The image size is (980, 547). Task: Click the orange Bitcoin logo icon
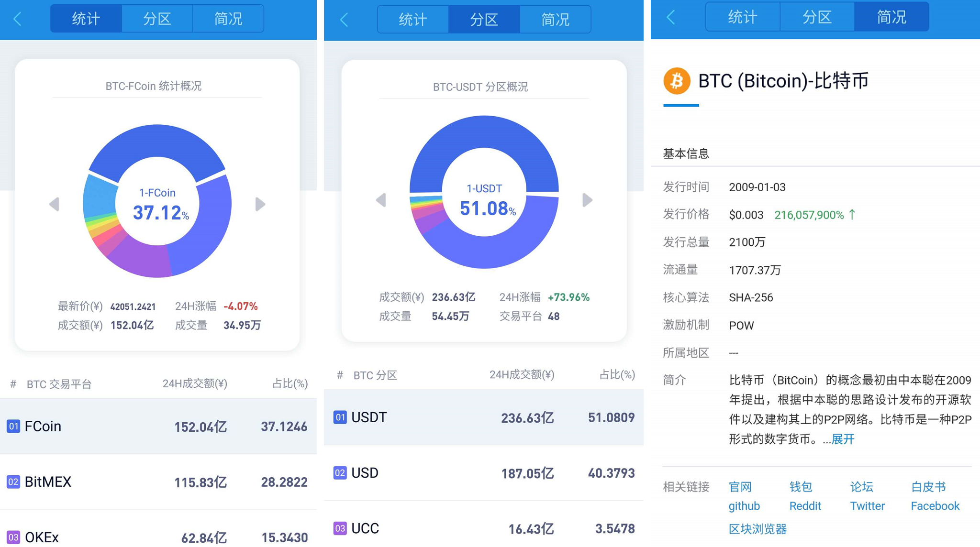tap(677, 81)
